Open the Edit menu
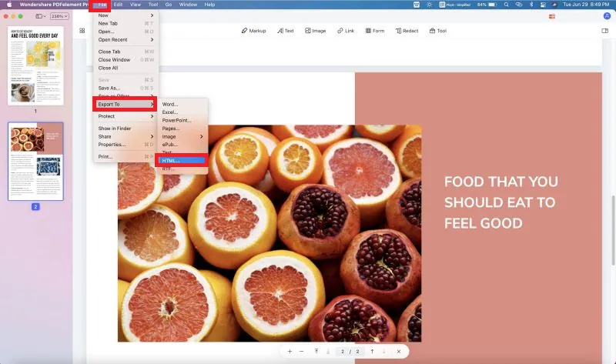The image size is (616, 364). 118,5
